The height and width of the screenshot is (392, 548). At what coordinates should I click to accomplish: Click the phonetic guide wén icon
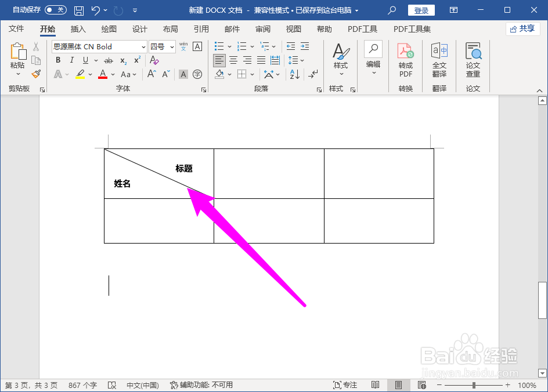(183, 46)
